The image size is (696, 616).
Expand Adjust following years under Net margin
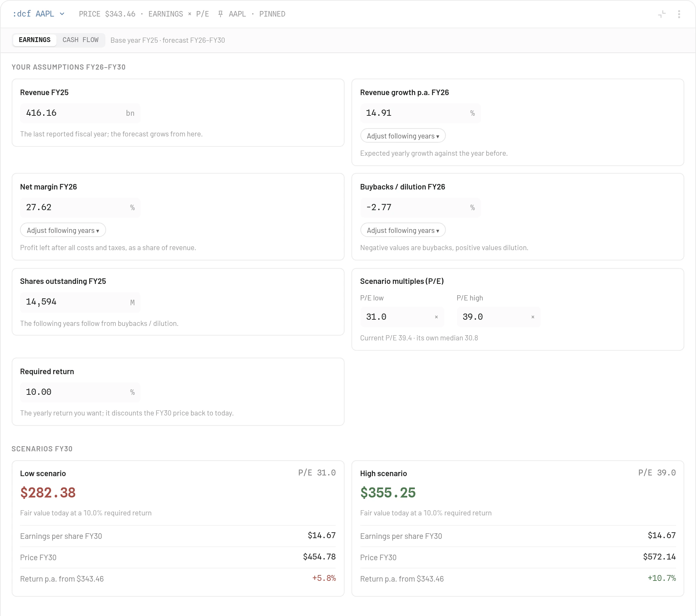tap(63, 230)
